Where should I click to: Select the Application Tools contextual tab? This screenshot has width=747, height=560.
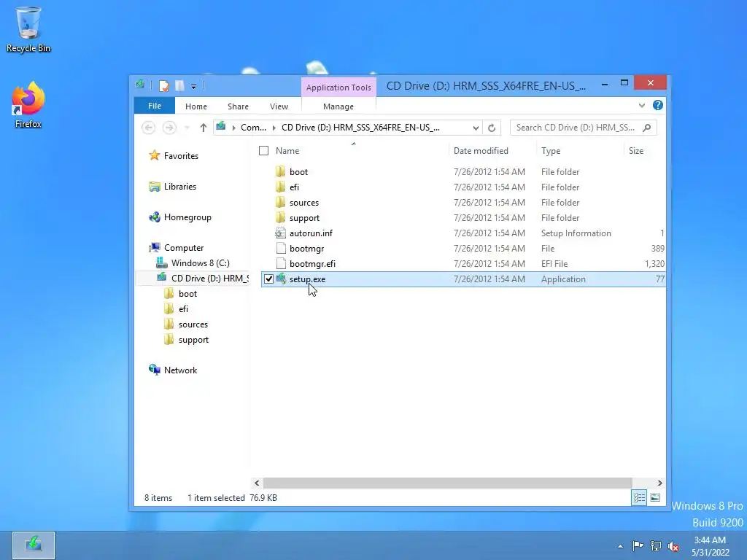coord(338,87)
